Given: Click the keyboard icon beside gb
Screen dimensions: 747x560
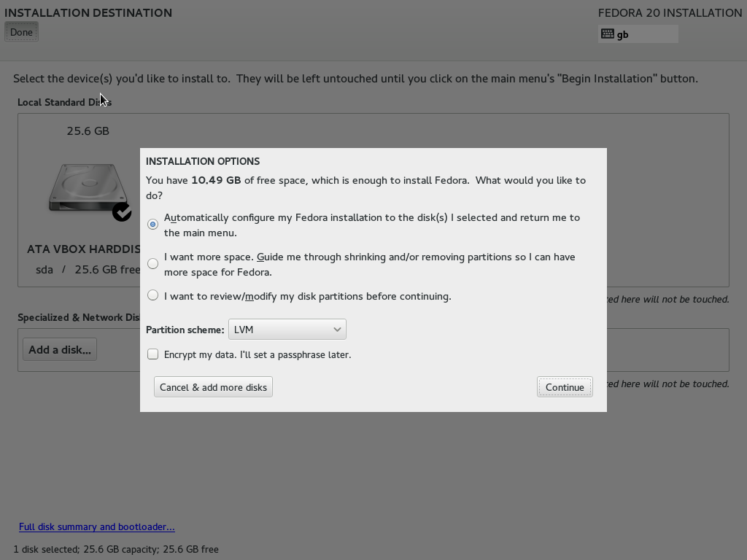Looking at the screenshot, I should [608, 34].
